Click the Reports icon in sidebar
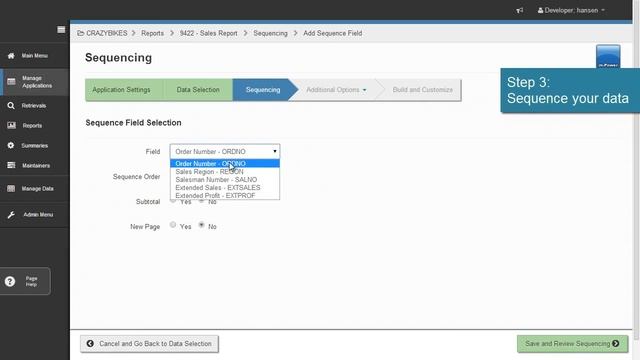The image size is (640, 360). 11,125
